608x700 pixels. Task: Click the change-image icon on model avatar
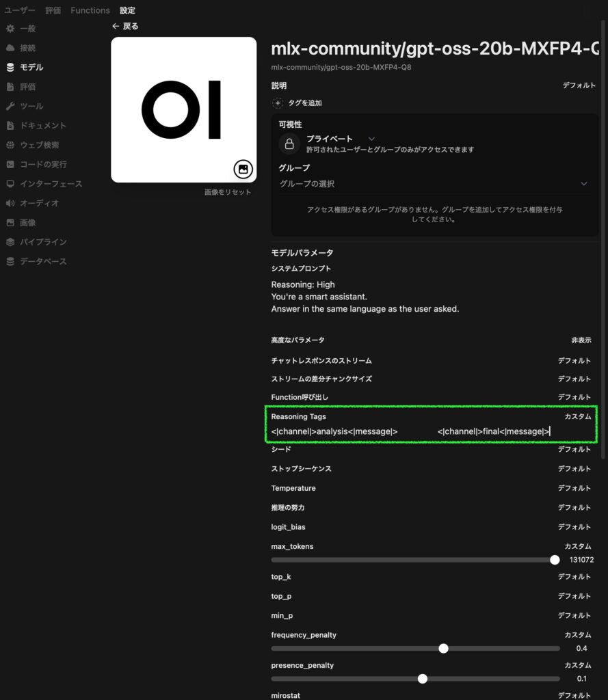click(243, 170)
